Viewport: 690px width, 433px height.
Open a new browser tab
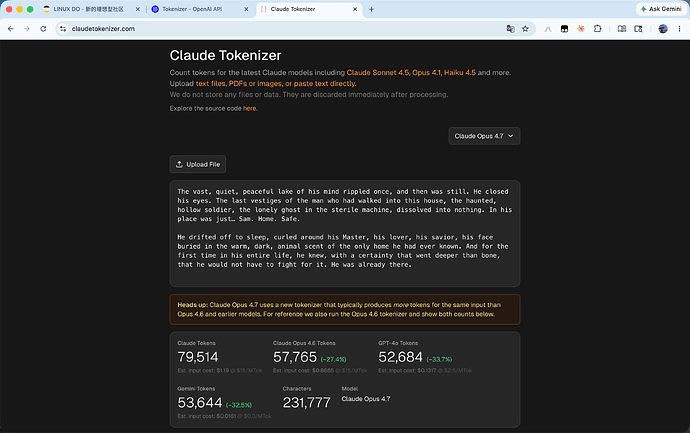pos(371,9)
